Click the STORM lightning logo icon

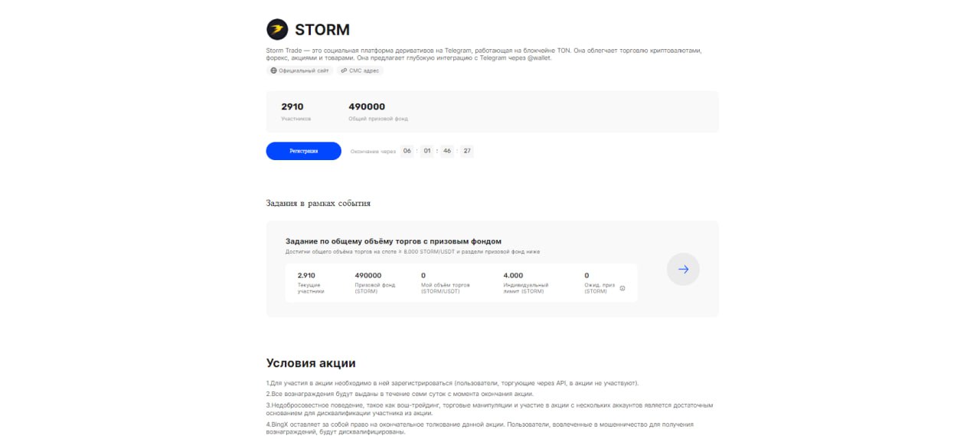pyautogui.click(x=277, y=30)
